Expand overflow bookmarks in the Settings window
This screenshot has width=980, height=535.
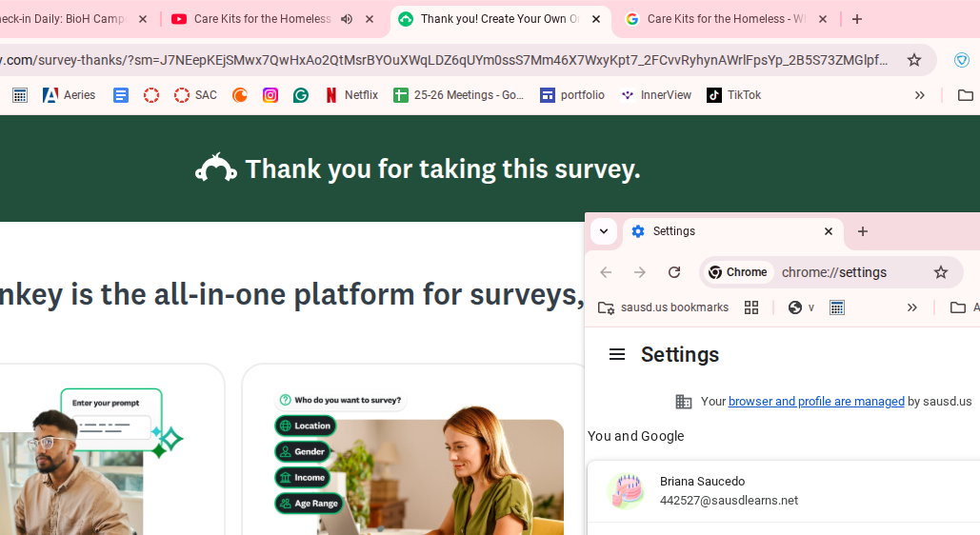(911, 307)
